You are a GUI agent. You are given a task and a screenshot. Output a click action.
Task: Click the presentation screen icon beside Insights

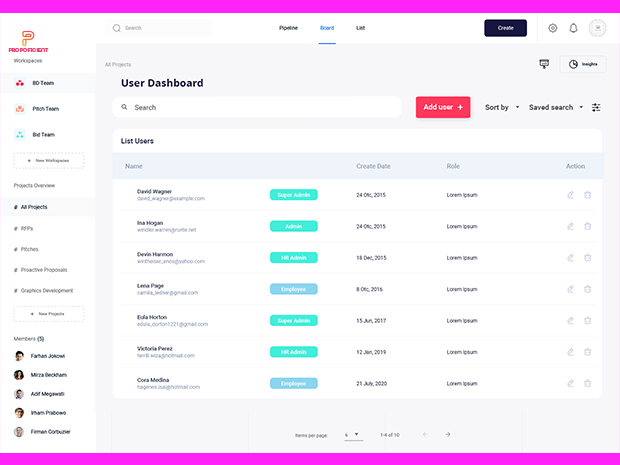tap(544, 63)
